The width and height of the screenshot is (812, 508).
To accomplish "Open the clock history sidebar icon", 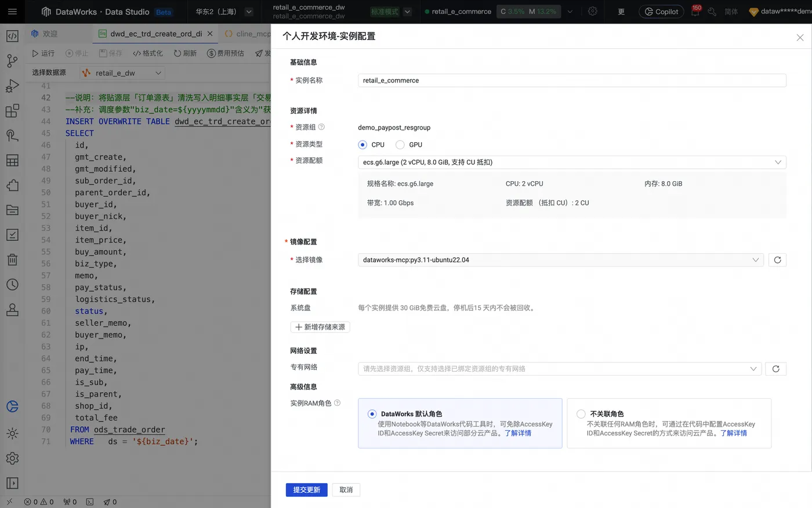I will click(x=12, y=284).
